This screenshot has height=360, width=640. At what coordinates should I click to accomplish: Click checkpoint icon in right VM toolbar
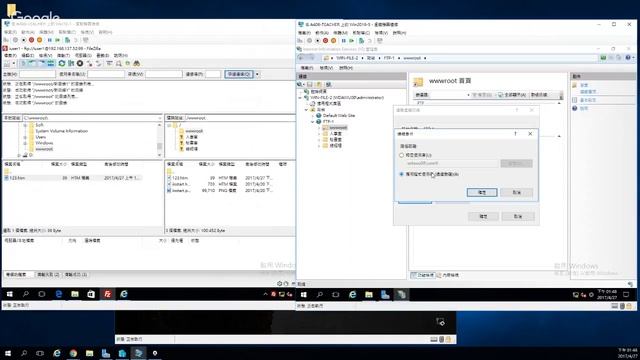pyautogui.click(x=361, y=40)
